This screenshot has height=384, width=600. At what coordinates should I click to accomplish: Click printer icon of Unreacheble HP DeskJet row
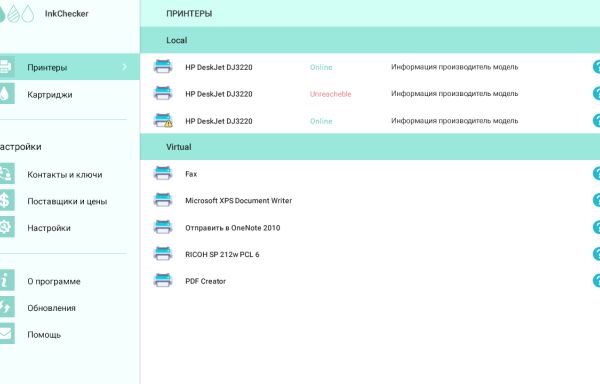point(163,93)
